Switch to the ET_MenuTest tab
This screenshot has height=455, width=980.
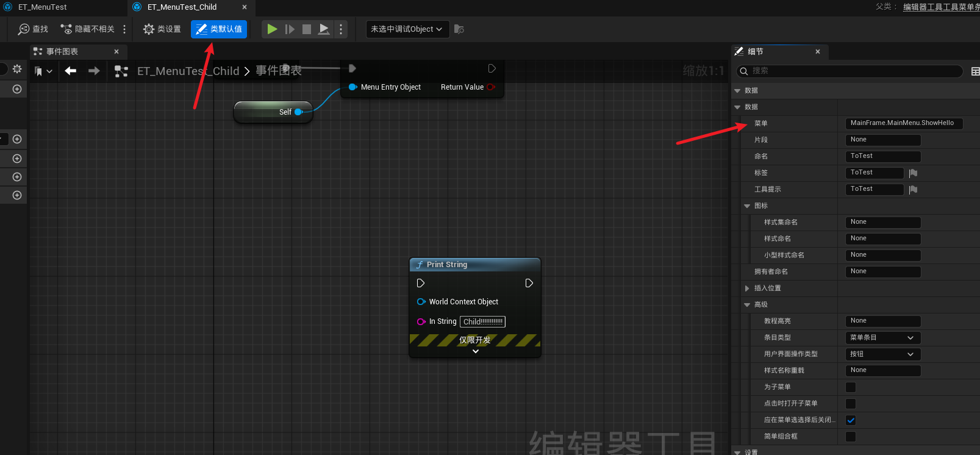(x=43, y=7)
